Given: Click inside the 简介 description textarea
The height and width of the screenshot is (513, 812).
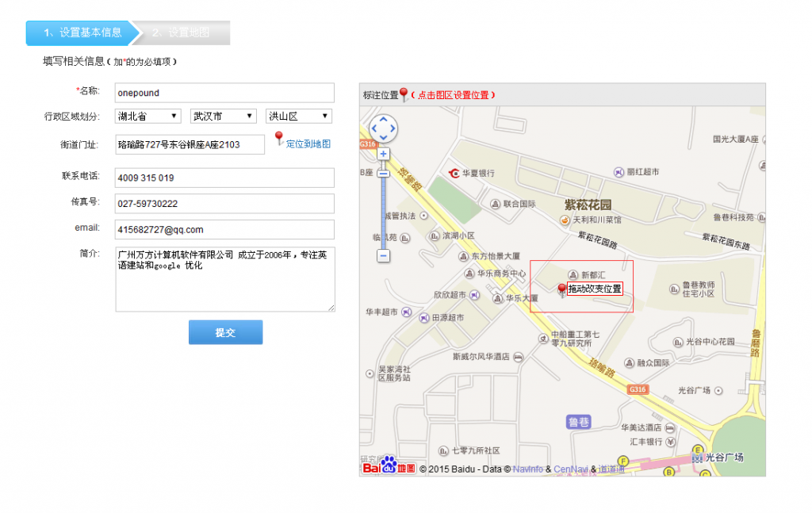Looking at the screenshot, I should click(224, 279).
